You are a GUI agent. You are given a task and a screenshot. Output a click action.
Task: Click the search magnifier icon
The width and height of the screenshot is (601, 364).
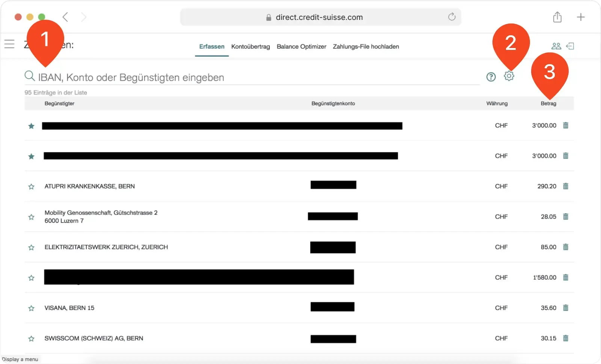[x=30, y=76]
